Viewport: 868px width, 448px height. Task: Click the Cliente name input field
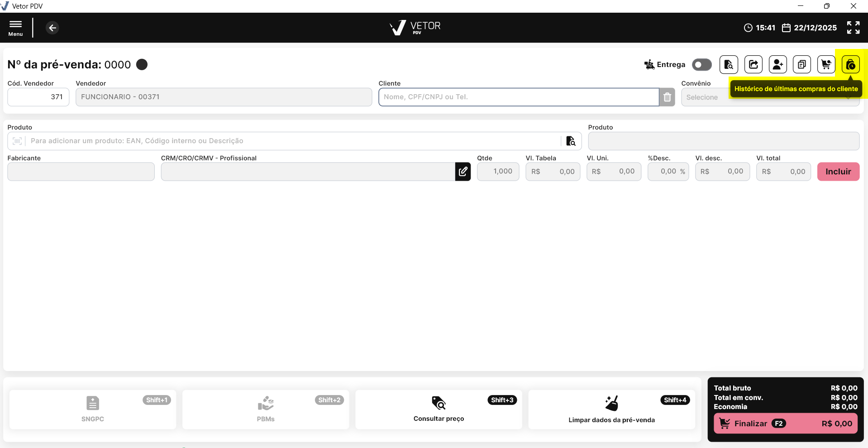click(x=519, y=97)
